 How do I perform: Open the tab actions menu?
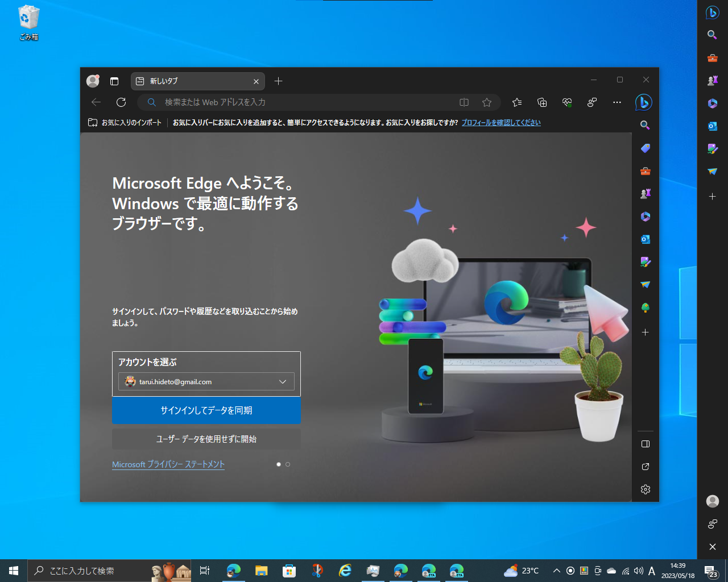pyautogui.click(x=114, y=81)
